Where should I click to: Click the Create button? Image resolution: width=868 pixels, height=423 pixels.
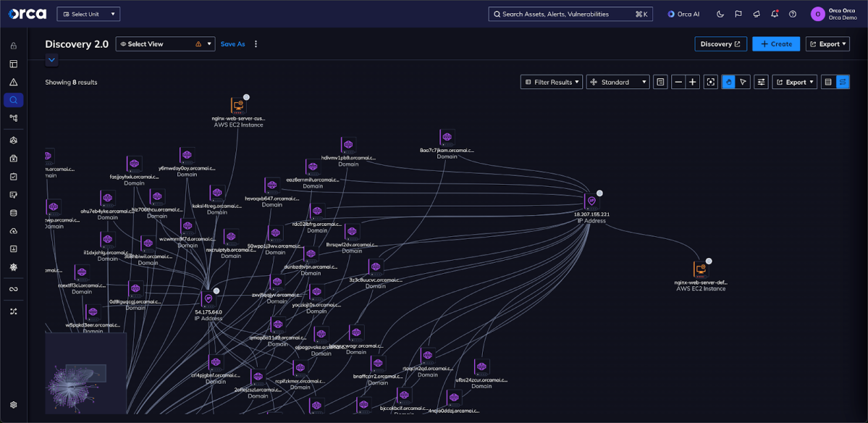click(775, 43)
